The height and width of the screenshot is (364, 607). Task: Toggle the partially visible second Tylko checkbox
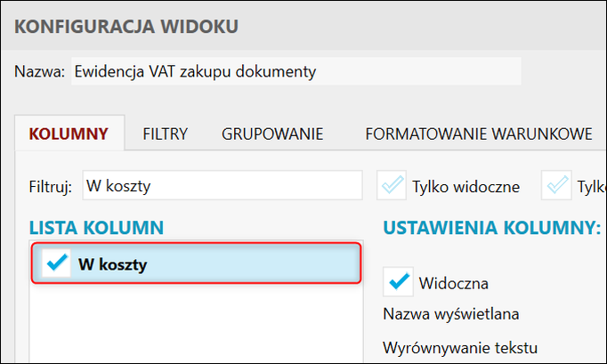(560, 186)
